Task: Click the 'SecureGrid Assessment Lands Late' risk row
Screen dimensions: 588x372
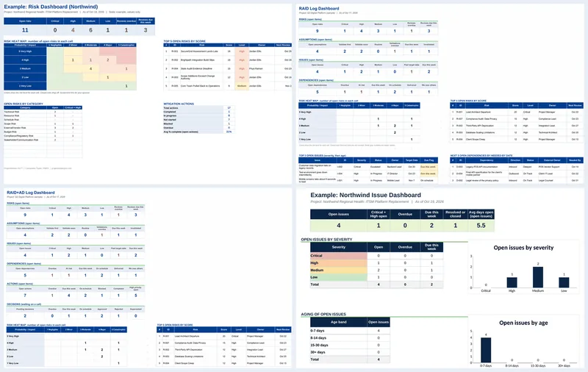Action: coord(227,51)
